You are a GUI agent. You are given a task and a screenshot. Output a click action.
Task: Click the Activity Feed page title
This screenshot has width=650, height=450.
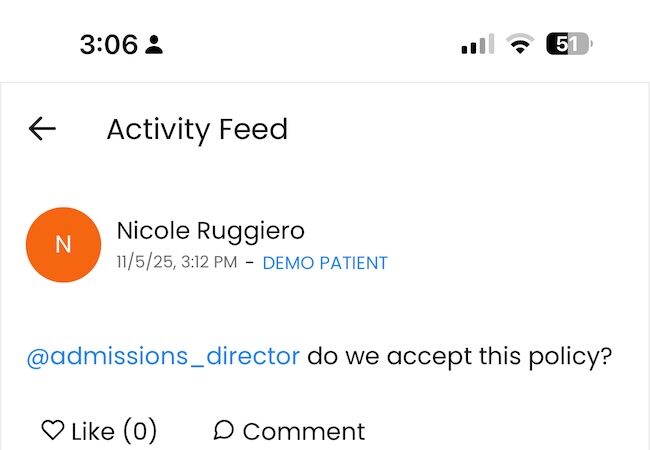(197, 129)
